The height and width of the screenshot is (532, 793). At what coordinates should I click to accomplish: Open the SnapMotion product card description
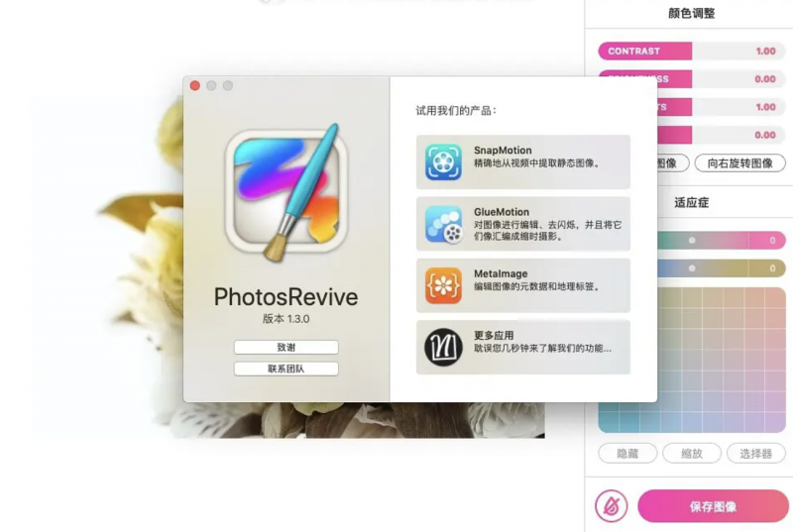pyautogui.click(x=537, y=163)
